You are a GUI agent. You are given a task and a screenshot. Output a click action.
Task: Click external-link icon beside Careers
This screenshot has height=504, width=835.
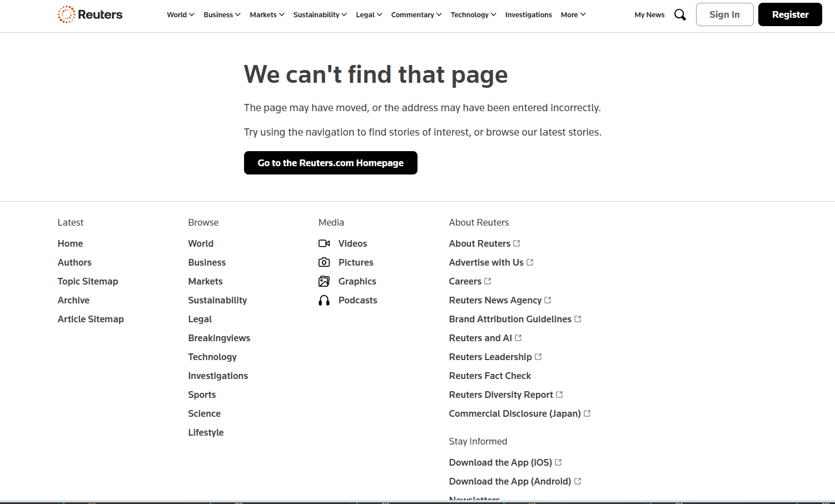(x=488, y=281)
